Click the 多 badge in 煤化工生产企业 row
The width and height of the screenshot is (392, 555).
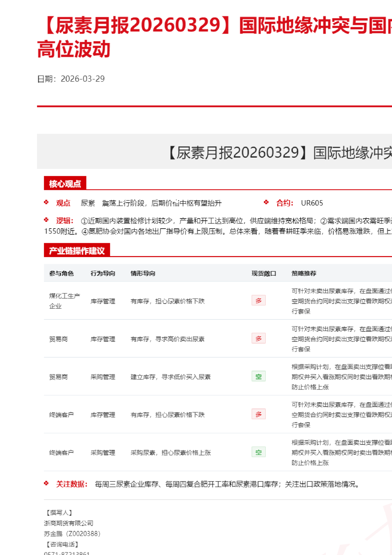point(258,301)
